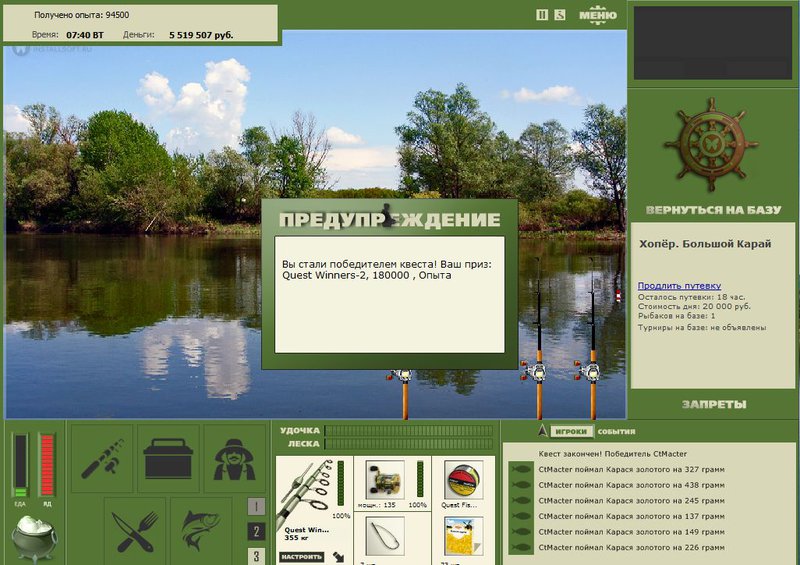Click the left rod standing in the water
The height and width of the screenshot is (565, 800).
405,394
